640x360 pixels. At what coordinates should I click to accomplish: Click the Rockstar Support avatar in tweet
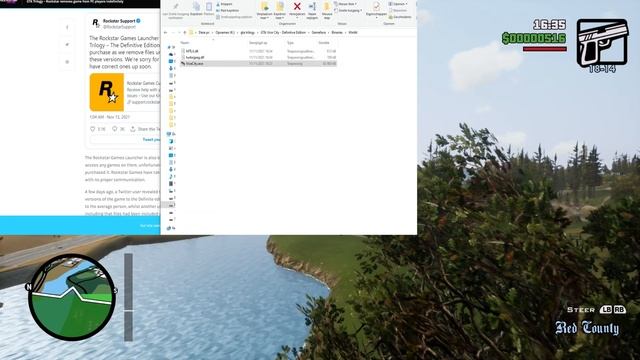click(95, 23)
